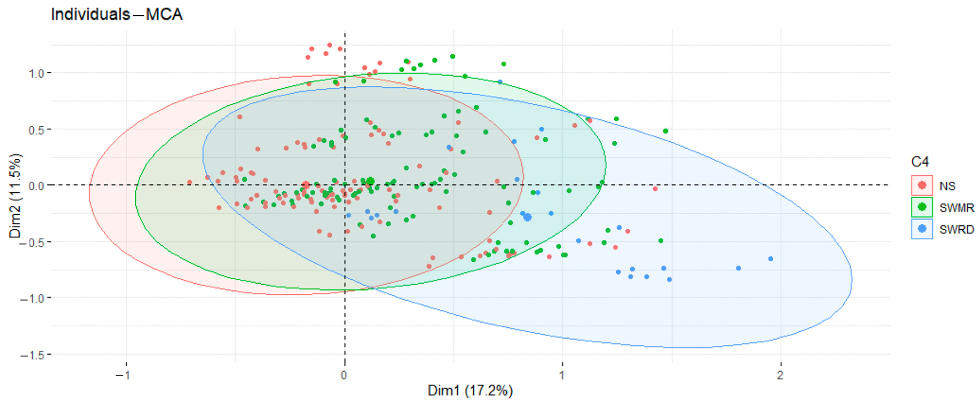Select the SWRD legend label text
Screen dimensions: 980x406
point(957,230)
